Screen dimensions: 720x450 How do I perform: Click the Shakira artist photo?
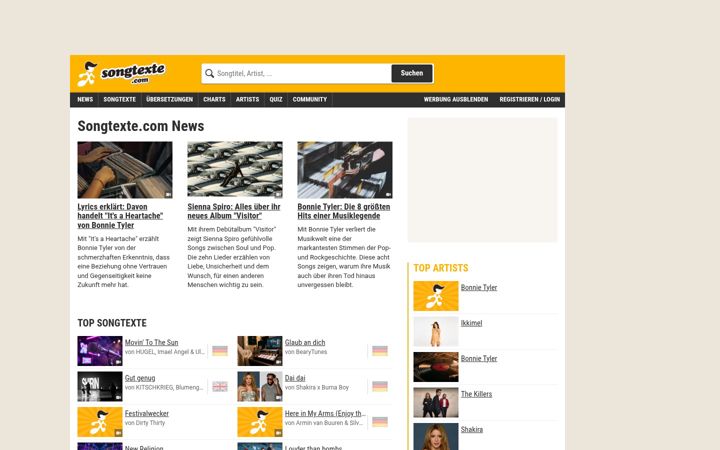point(436,437)
